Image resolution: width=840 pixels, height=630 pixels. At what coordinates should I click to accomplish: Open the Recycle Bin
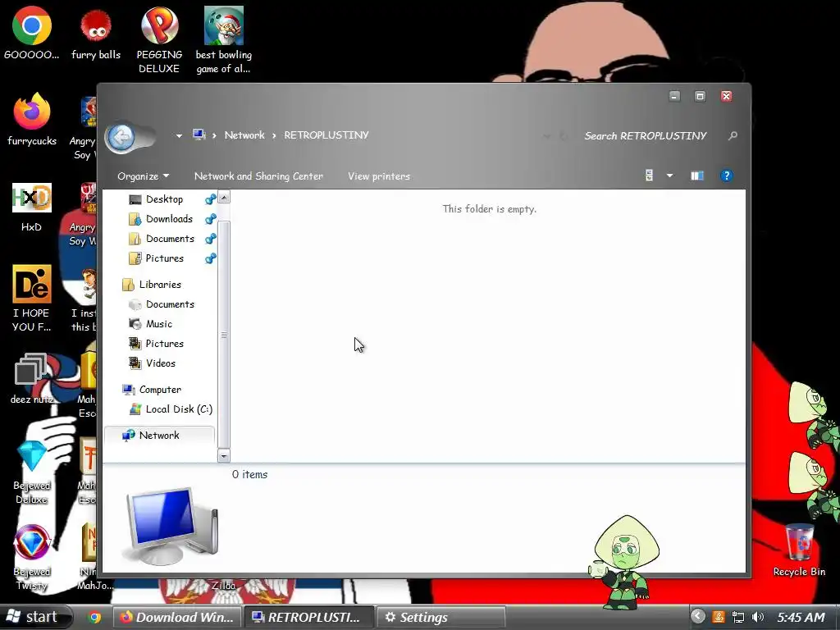point(799,550)
